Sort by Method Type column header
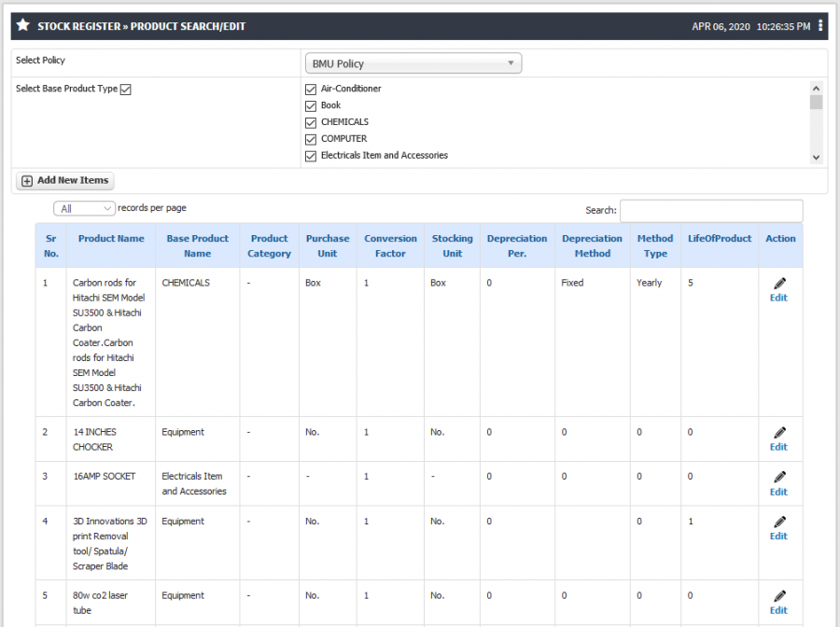 coord(655,245)
